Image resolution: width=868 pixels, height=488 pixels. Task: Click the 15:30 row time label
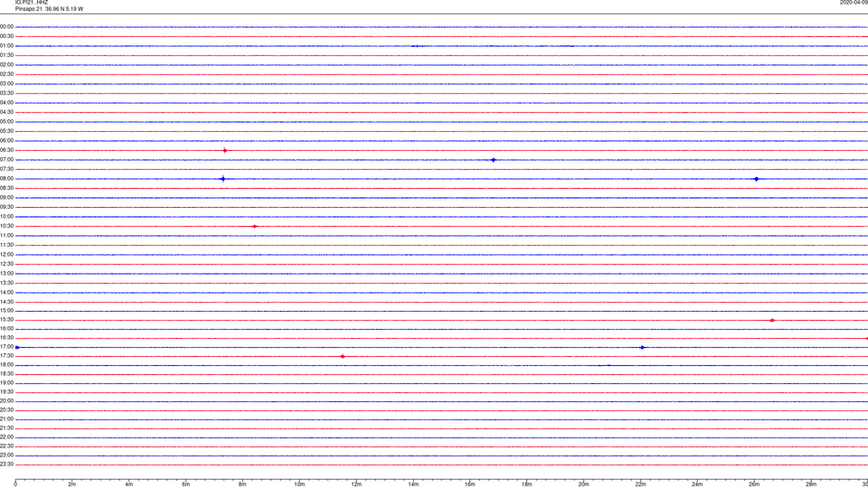point(6,320)
